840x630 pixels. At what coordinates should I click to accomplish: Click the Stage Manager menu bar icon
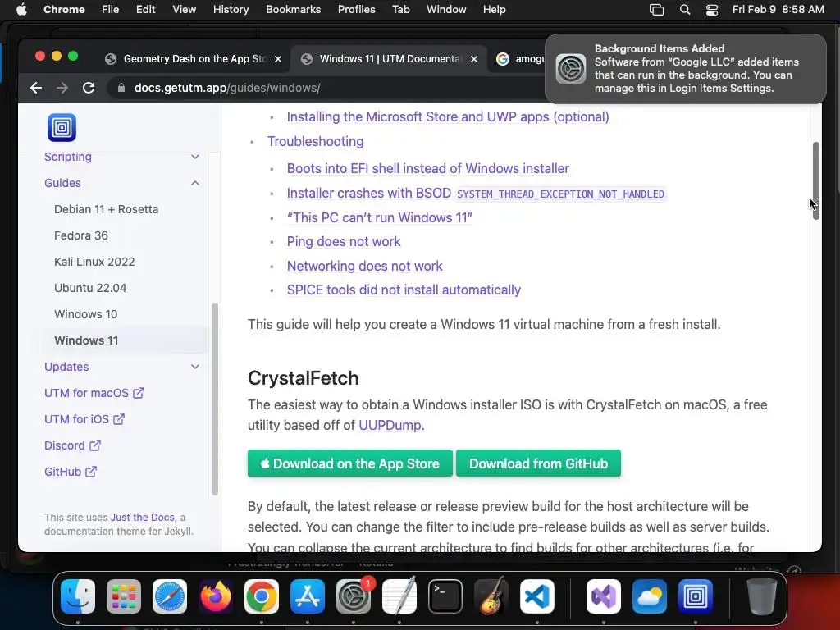(657, 10)
